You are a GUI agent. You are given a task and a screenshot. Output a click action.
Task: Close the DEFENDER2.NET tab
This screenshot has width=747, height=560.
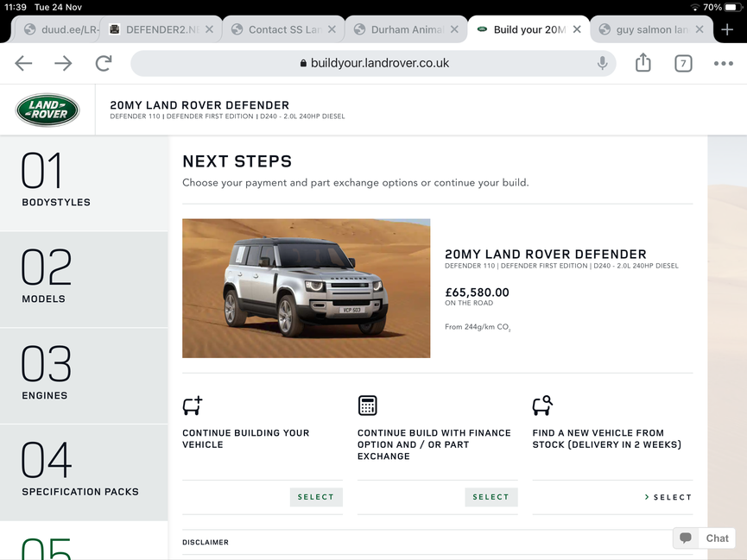(x=209, y=29)
